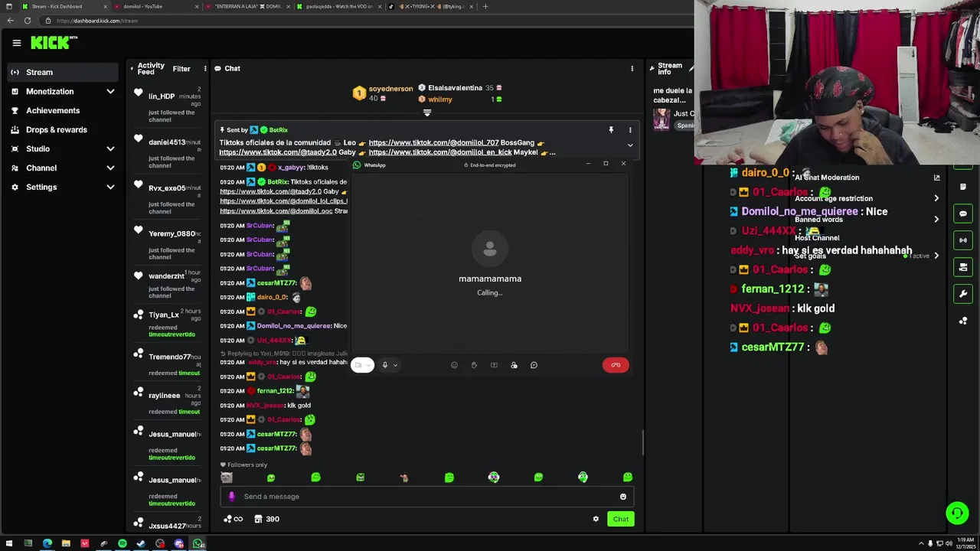Expand the Settings sidebar section
This screenshot has height=551, width=980.
click(63, 187)
